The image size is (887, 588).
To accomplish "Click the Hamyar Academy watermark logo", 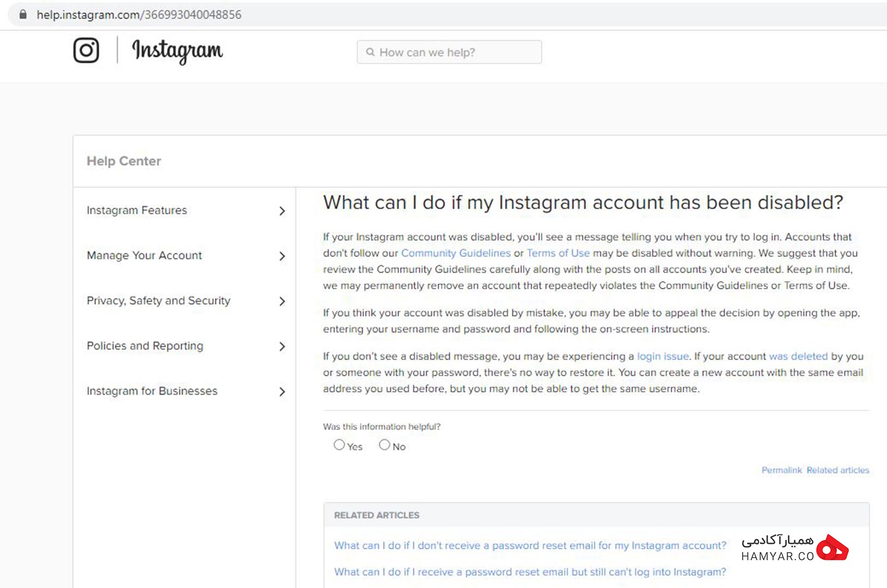I will (x=795, y=548).
